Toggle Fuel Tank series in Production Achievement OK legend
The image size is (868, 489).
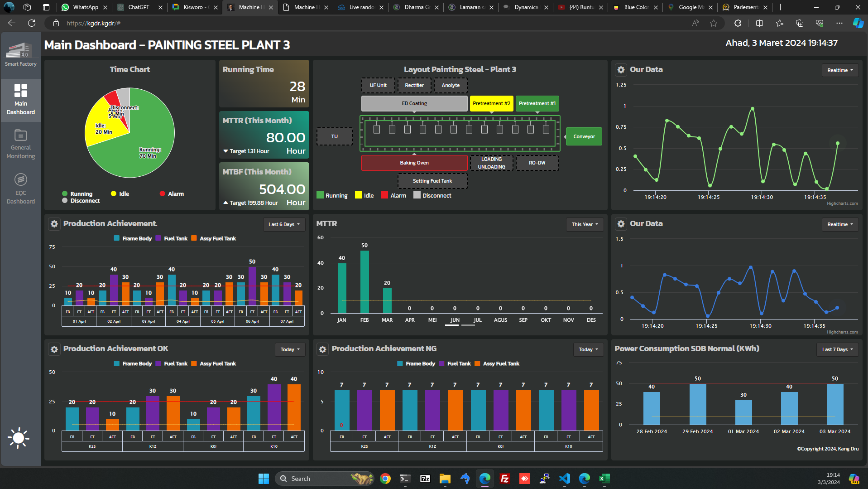(171, 363)
